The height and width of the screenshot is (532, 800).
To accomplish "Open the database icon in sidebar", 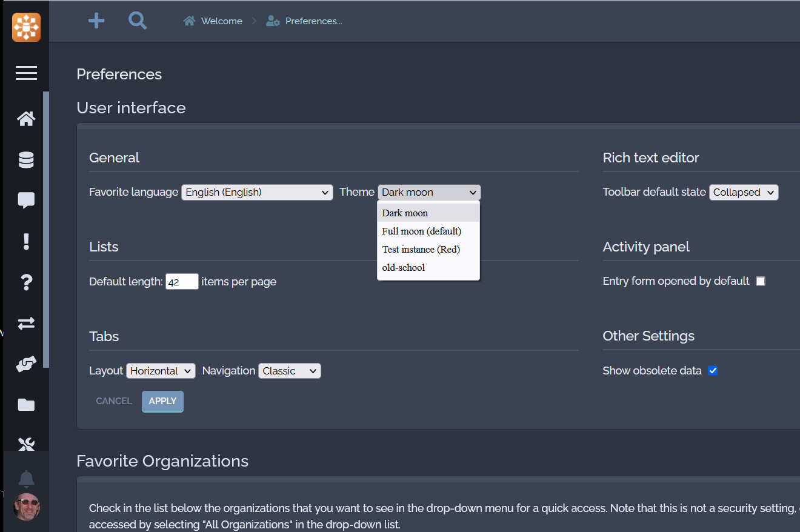I will coord(26,160).
